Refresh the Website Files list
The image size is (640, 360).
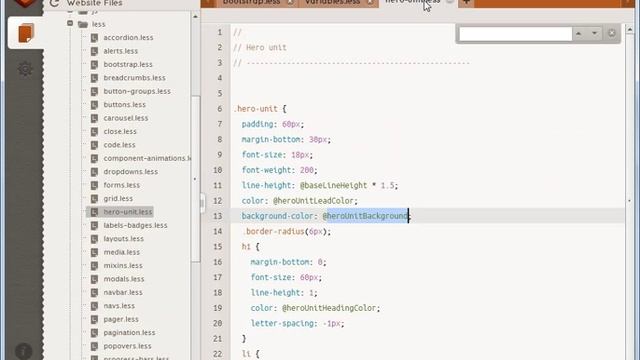(x=54, y=3)
